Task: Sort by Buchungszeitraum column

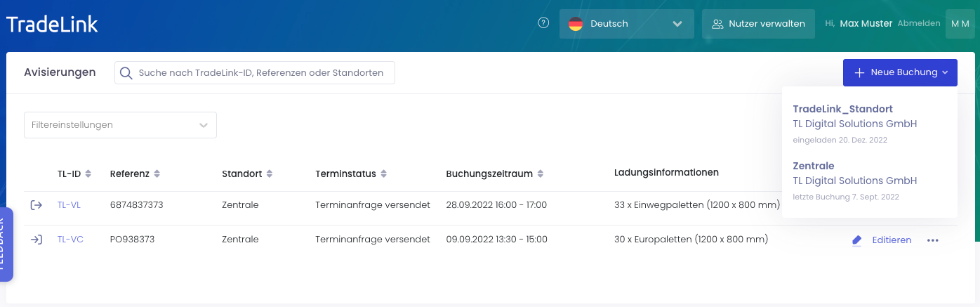Action: point(540,174)
